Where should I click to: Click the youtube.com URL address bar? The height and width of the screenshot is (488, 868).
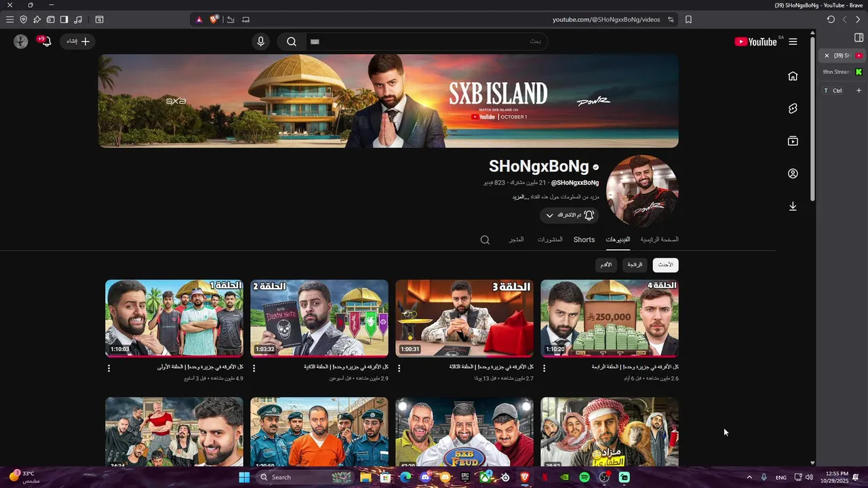[x=606, y=20]
